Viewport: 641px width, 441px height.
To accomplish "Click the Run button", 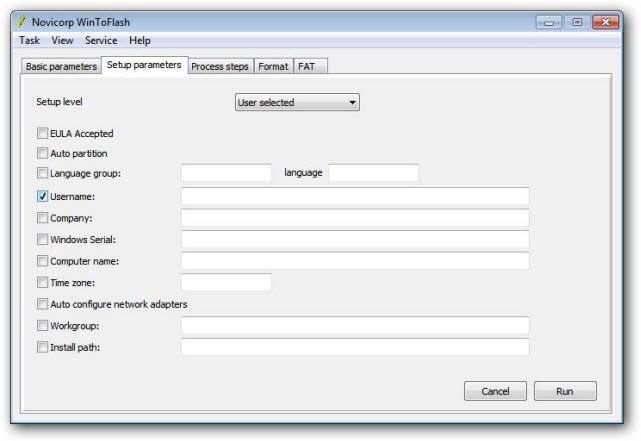I will pos(565,391).
